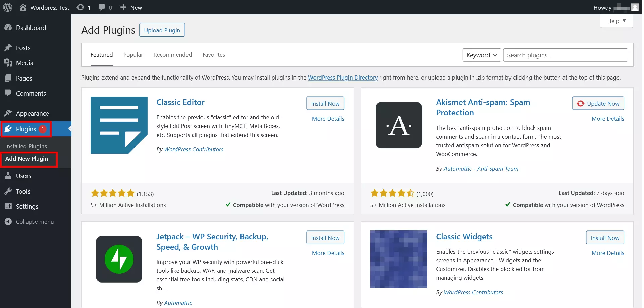Screen dimensions: 644x308
Task: Click the Classic Widgets plugin title
Action: pyautogui.click(x=464, y=237)
